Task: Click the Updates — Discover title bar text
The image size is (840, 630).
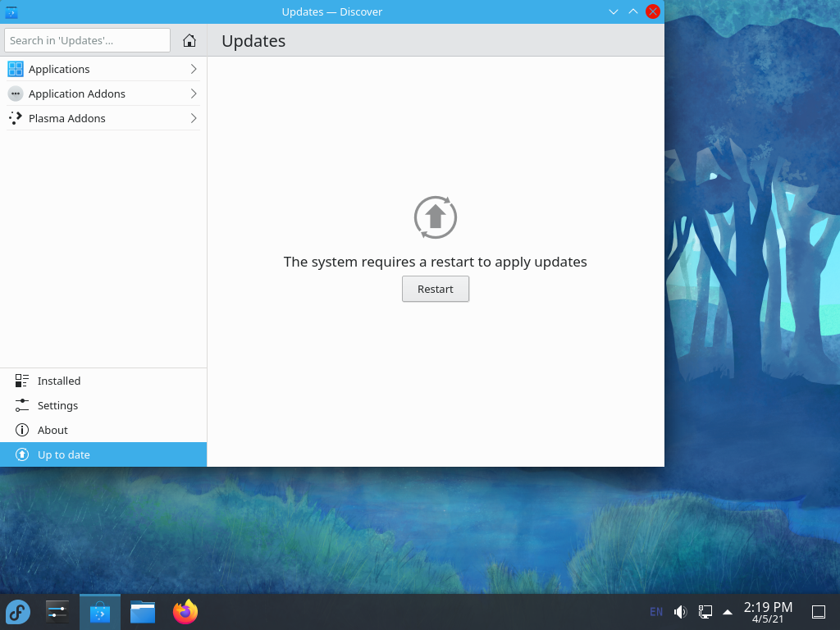Action: click(332, 11)
